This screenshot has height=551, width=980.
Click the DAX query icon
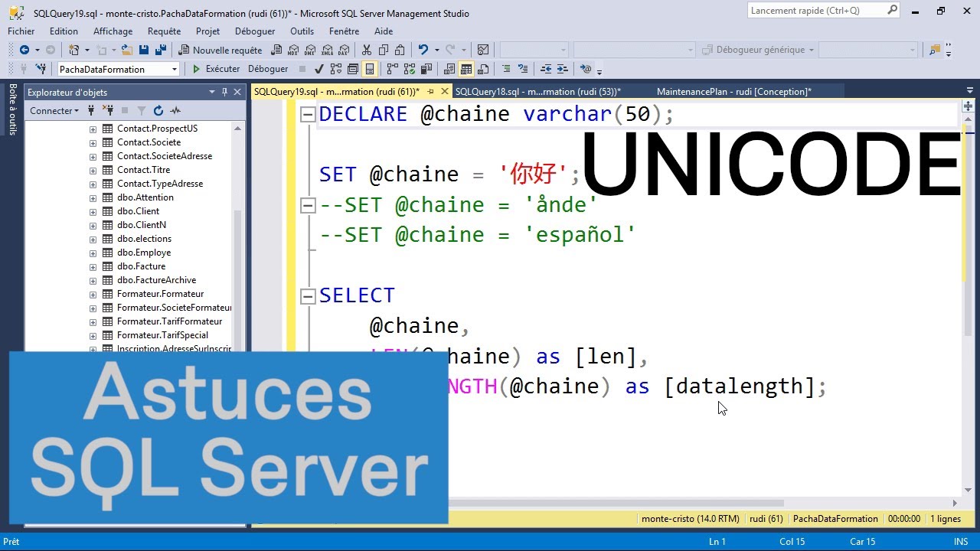(x=344, y=50)
